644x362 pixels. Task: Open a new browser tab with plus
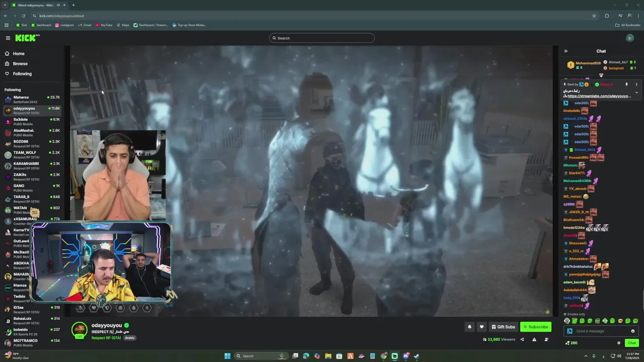(x=73, y=5)
